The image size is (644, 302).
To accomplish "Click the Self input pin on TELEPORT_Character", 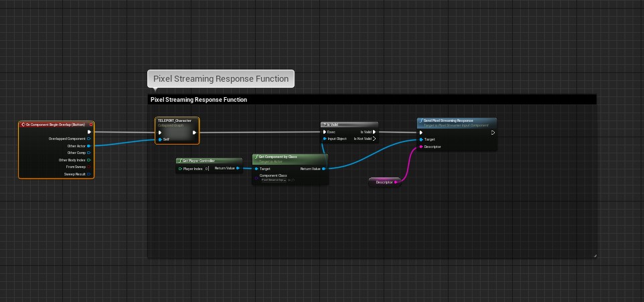I will point(160,139).
